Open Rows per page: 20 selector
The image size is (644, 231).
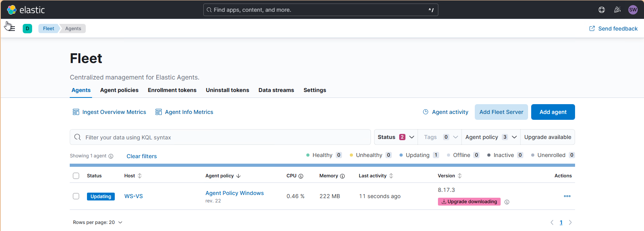(x=98, y=222)
